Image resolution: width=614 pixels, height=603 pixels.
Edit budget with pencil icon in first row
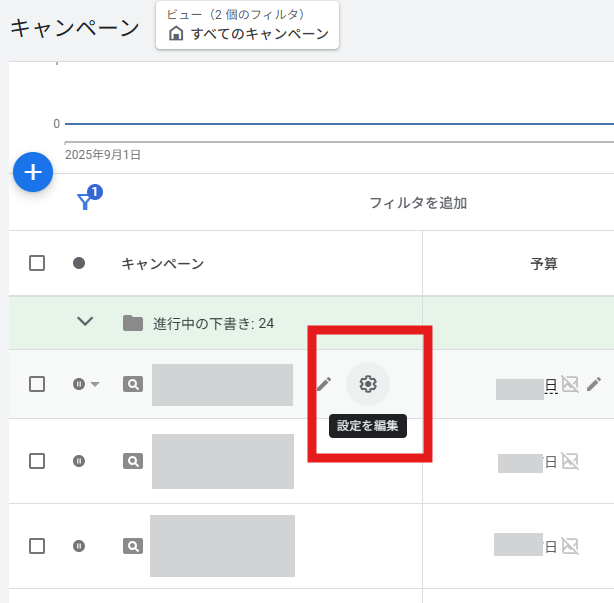(x=594, y=384)
